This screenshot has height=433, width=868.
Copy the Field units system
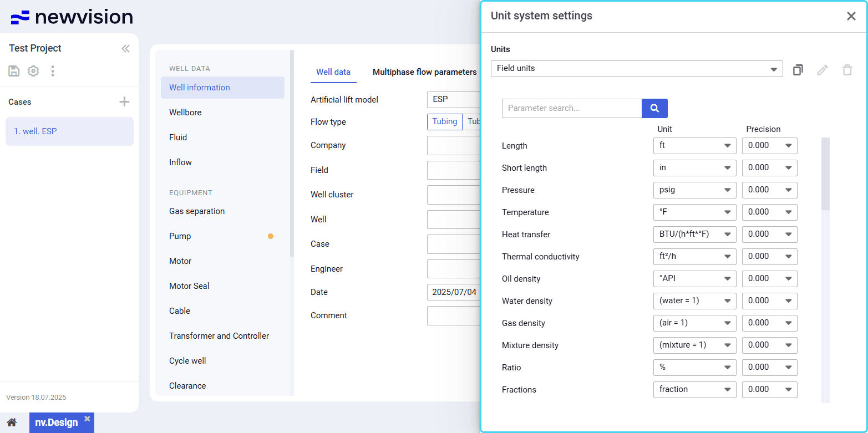(x=798, y=70)
